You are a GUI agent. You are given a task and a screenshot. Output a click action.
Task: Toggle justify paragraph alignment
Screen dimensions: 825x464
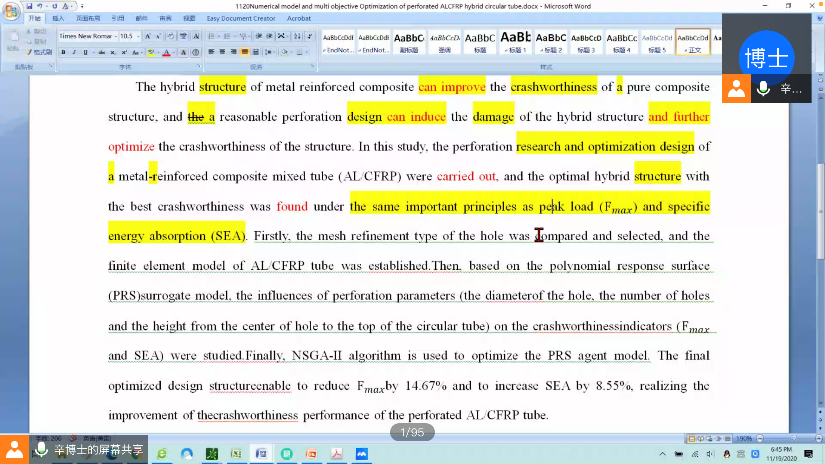coord(243,52)
